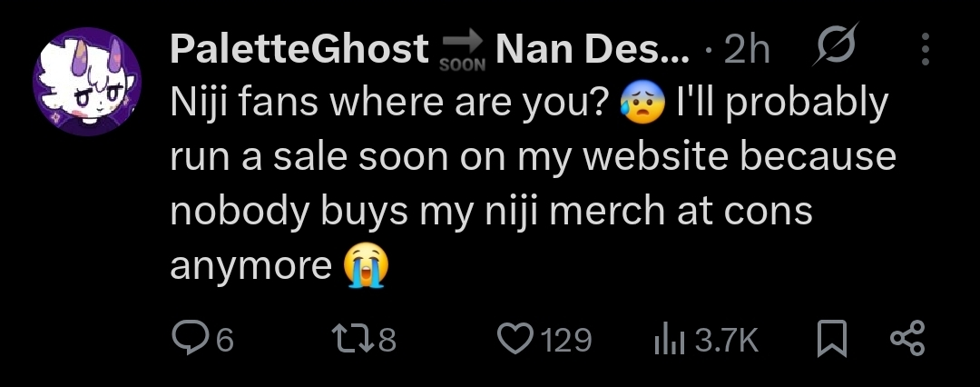Share the post with the share icon

click(x=906, y=338)
